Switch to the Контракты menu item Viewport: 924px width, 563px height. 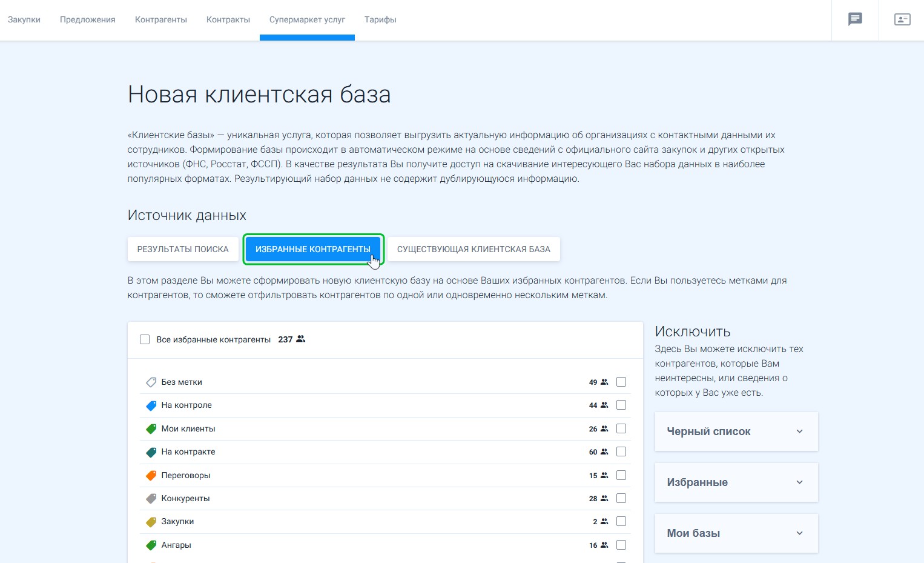click(x=228, y=19)
